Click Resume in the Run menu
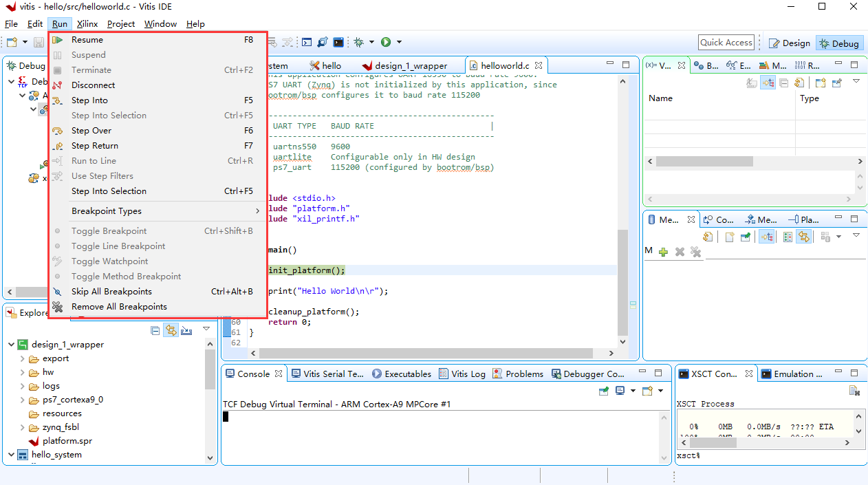Viewport: 868px width, 485px height. (x=87, y=40)
